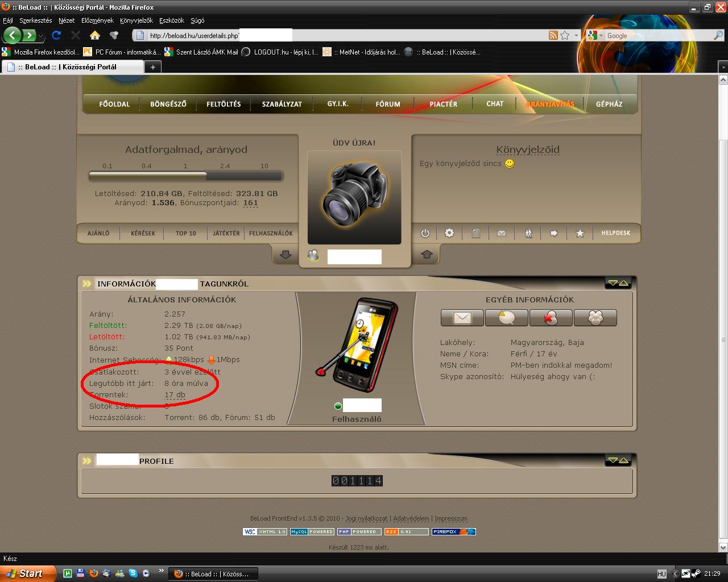Open settings via the gear icon
This screenshot has width=728, height=582.
(449, 233)
